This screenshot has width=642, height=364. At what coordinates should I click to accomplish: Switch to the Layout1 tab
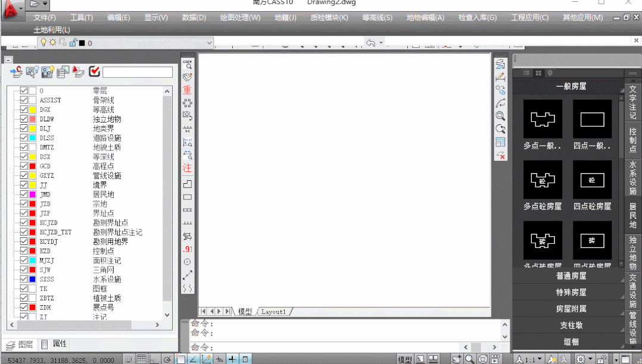273,312
